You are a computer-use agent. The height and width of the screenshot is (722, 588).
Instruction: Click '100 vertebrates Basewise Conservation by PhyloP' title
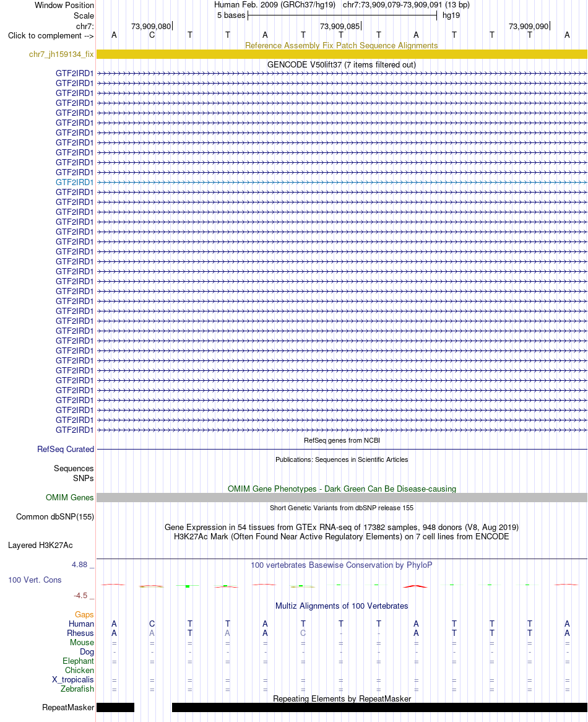[342, 565]
